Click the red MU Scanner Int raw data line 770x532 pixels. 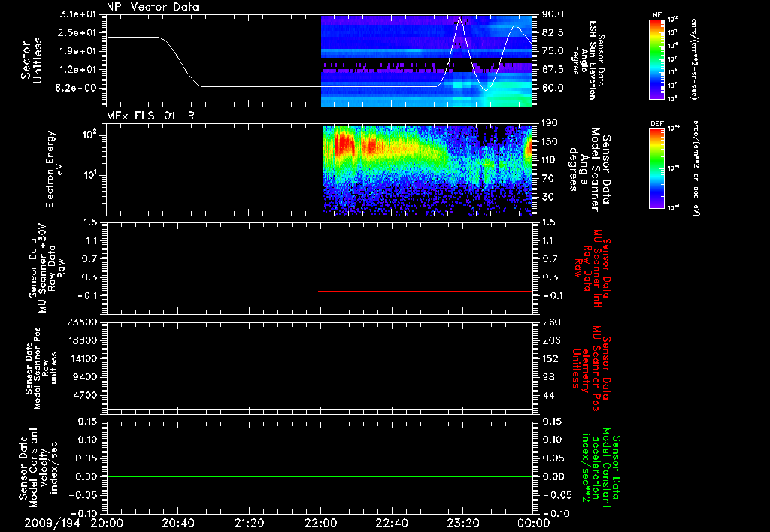(x=426, y=291)
